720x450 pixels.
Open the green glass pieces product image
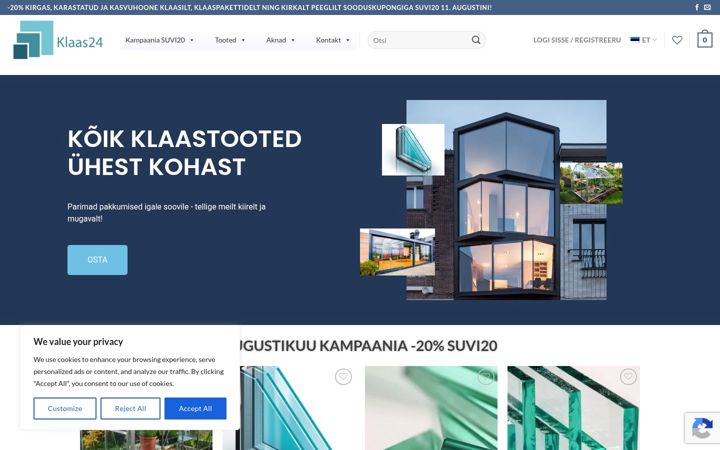click(431, 408)
